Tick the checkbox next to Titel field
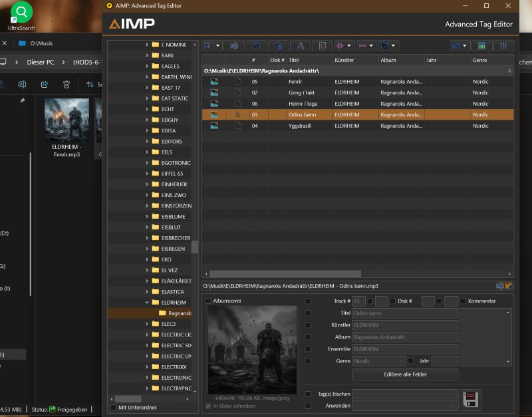The height and width of the screenshot is (417, 532). pos(308,313)
